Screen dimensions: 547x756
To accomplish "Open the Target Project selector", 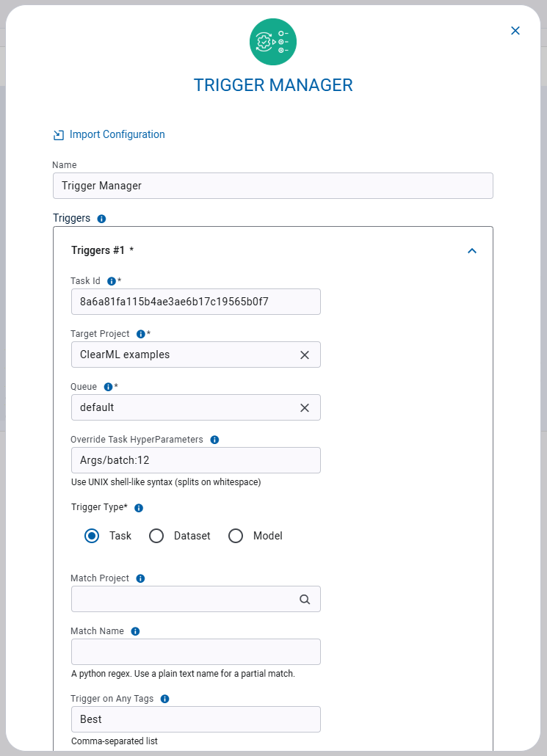I will [184, 355].
